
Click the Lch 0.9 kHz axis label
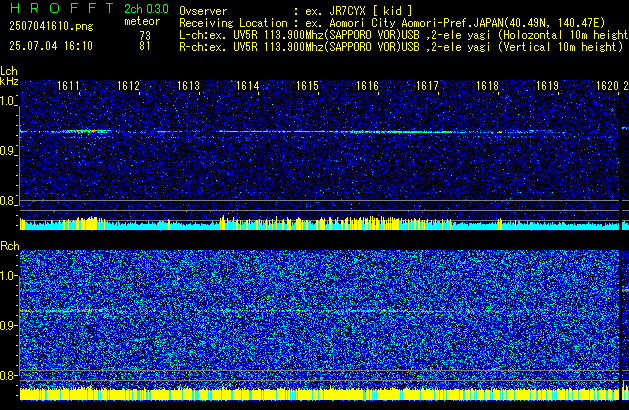point(8,151)
